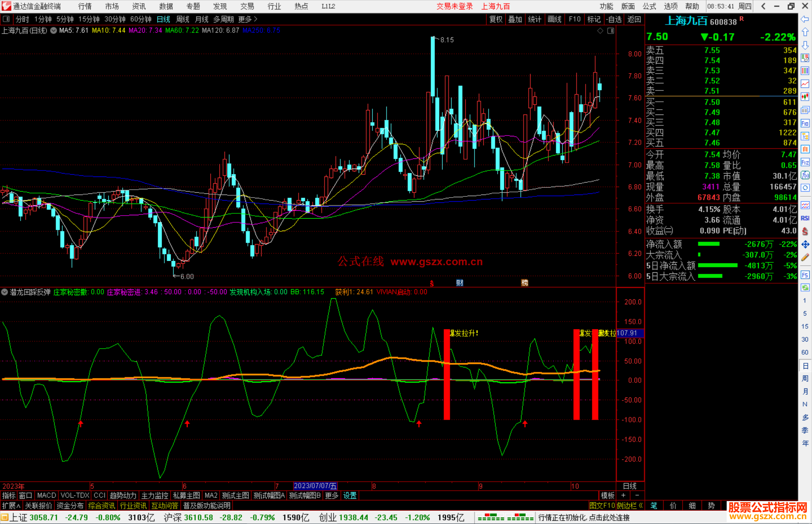This screenshot has height=524, width=812.
Task: Toggle the round marker beside 潜龙回踩反弹
Action: [x=5, y=292]
